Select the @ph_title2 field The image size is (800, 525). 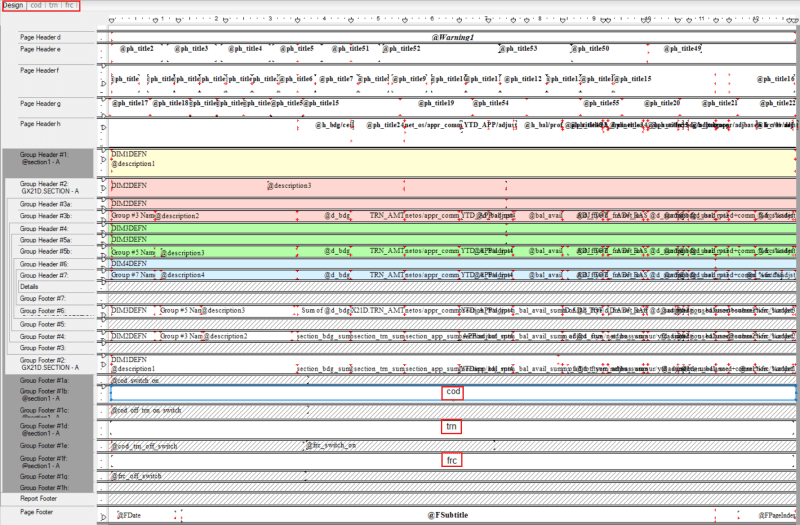(x=137, y=49)
